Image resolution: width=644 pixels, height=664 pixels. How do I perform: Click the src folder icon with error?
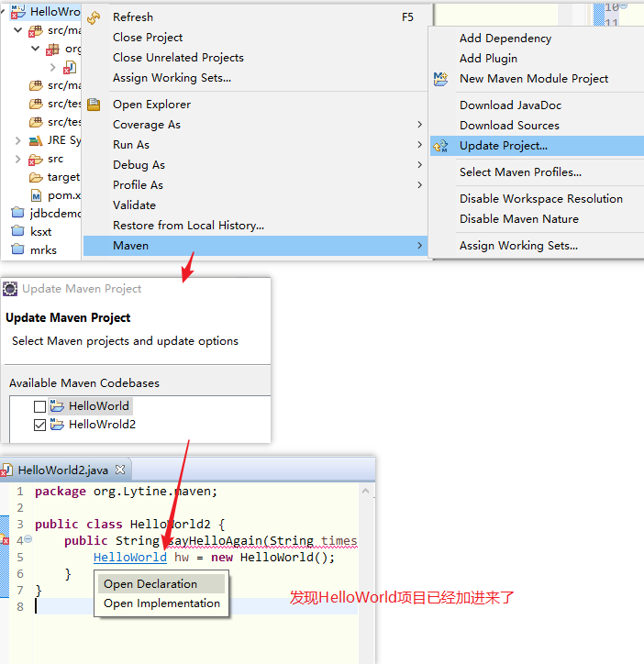tap(36, 160)
